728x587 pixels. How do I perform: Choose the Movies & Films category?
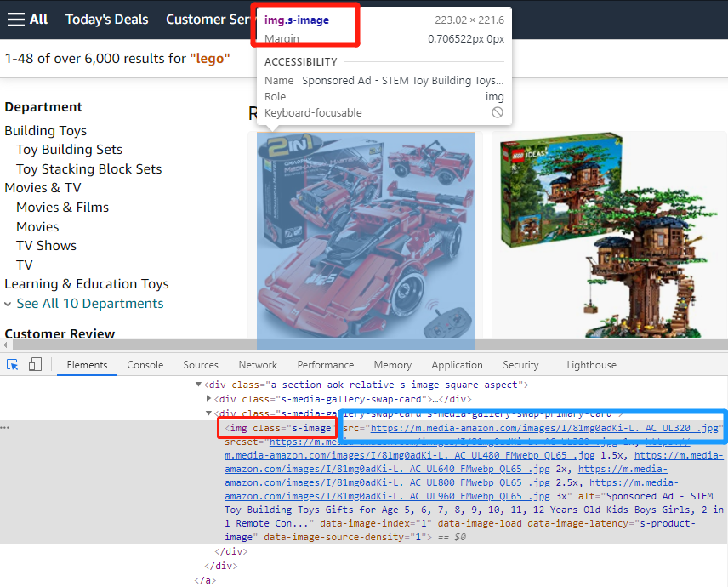[x=63, y=207]
